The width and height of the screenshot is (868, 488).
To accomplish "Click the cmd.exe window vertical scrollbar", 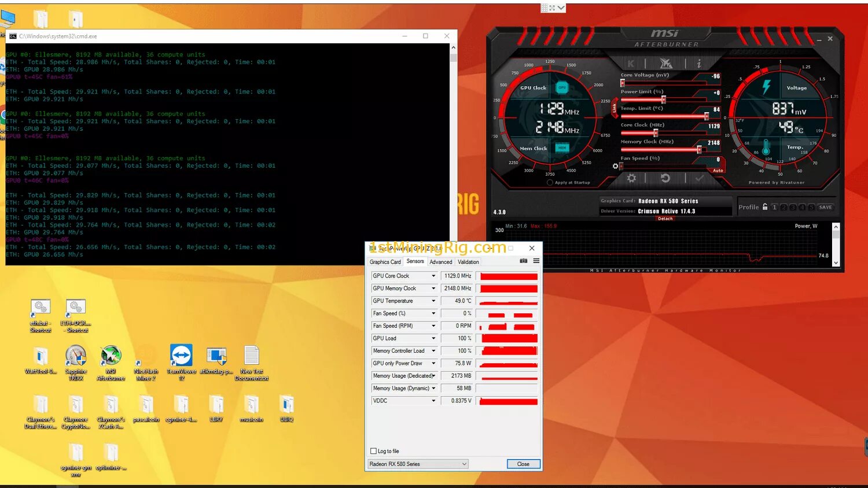I will (453, 154).
